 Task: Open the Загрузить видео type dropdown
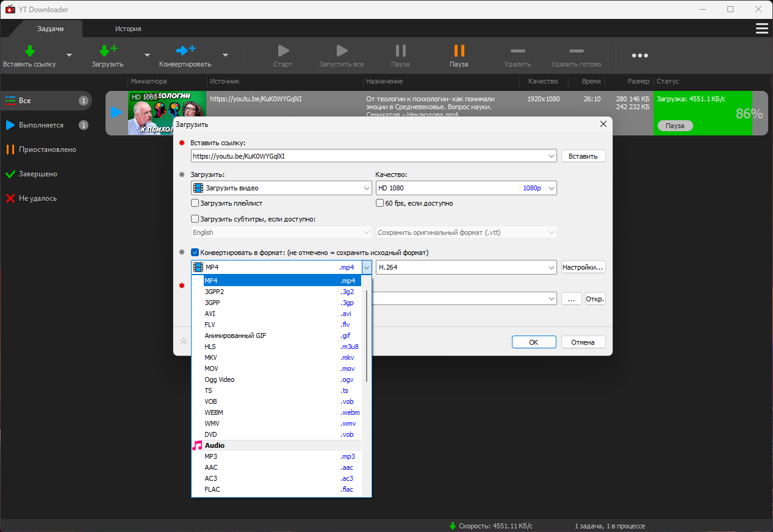[x=367, y=188]
